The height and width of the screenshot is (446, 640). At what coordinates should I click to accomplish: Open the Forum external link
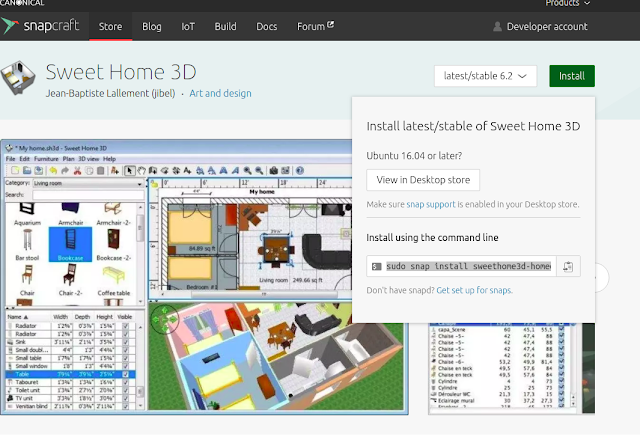click(x=315, y=27)
